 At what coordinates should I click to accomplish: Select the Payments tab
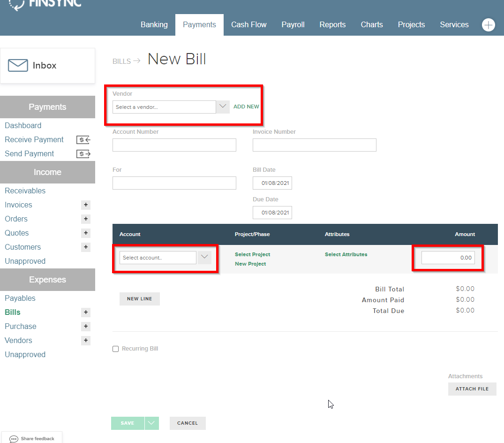(199, 25)
